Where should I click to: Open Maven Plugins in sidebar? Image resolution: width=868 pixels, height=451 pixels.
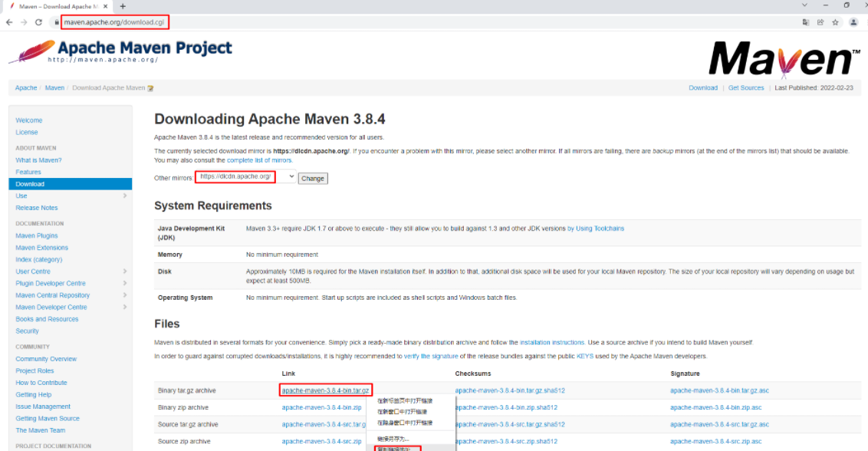pos(37,235)
